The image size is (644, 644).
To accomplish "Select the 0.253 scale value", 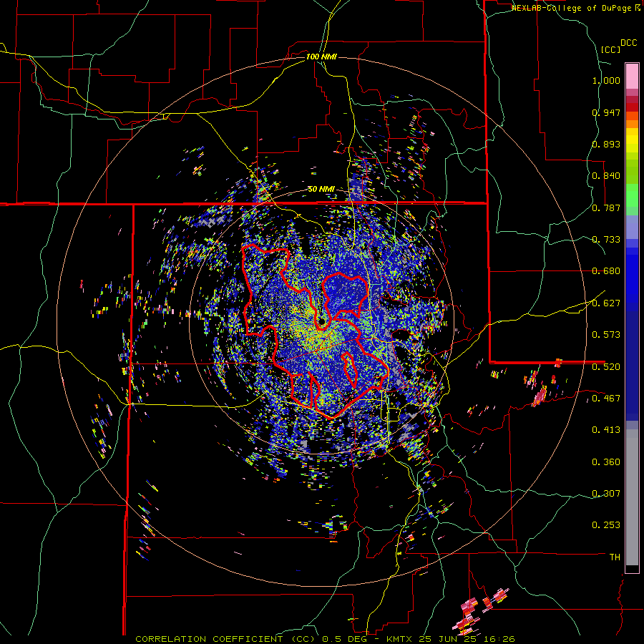I will (x=606, y=525).
